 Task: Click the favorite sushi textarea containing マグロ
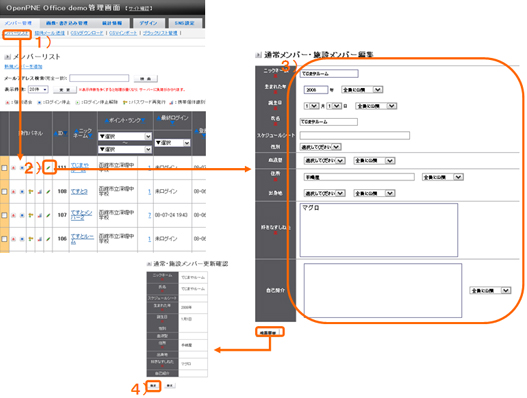click(x=379, y=230)
